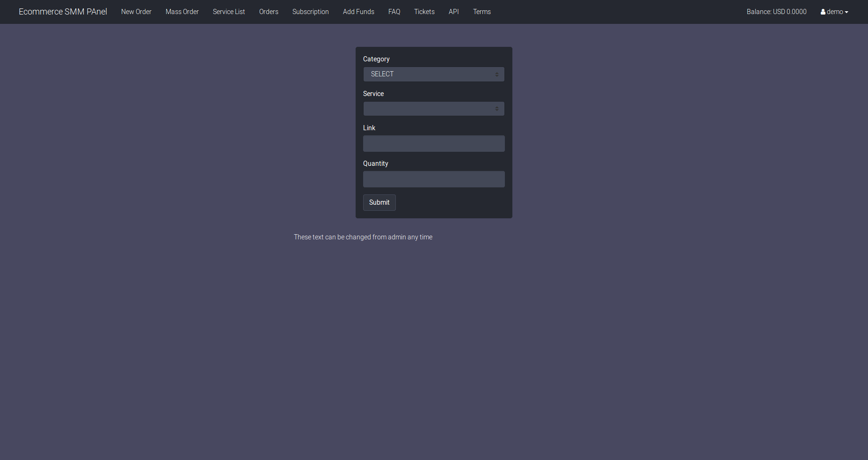
Task: Expand the Category select dropdown
Action: (x=433, y=74)
